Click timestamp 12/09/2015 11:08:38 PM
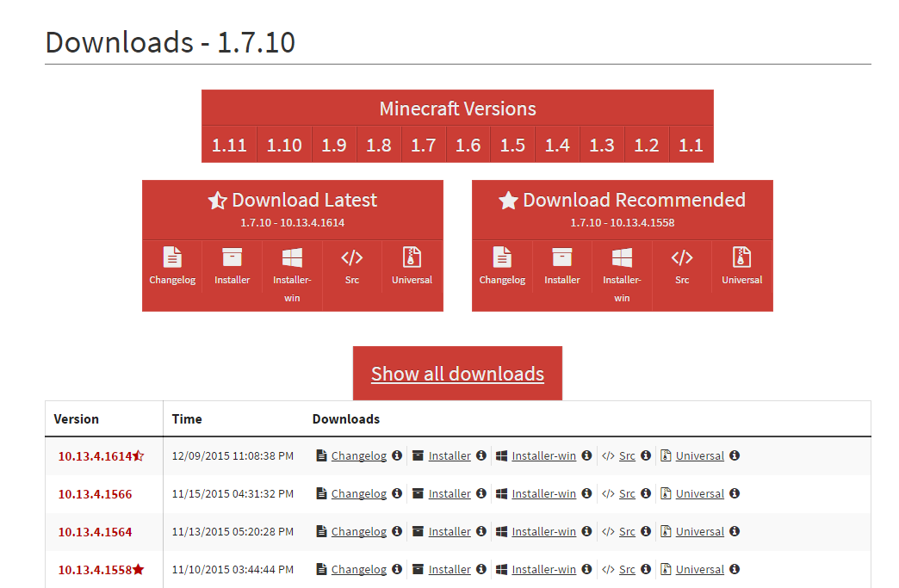This screenshot has height=588, width=899. [232, 455]
